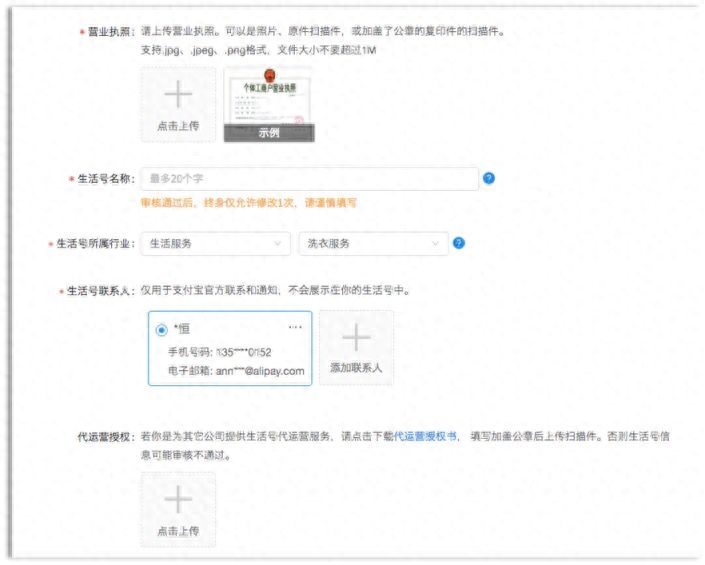Click the plus icon for 营业执照 upload
This screenshot has width=705, height=565.
[178, 95]
